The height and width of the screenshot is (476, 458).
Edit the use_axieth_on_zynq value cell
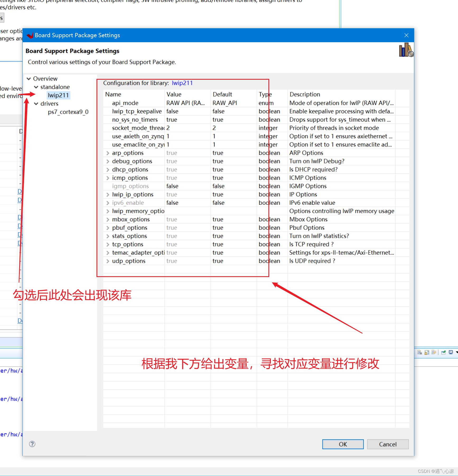tap(188, 136)
